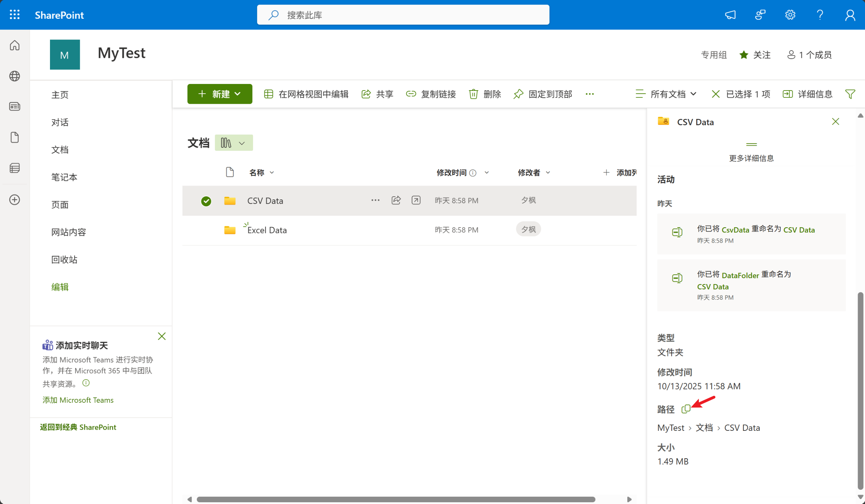Clear selection with 已选择 1 项 button

tap(741, 94)
